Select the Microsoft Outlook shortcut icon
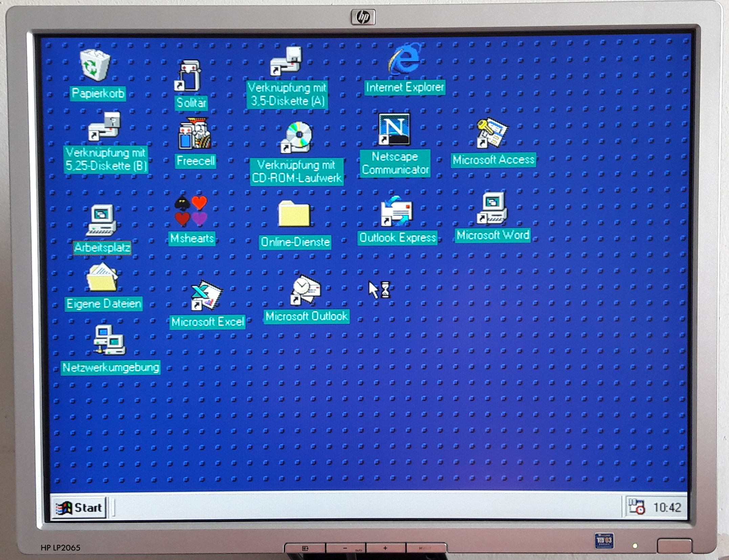 (305, 290)
